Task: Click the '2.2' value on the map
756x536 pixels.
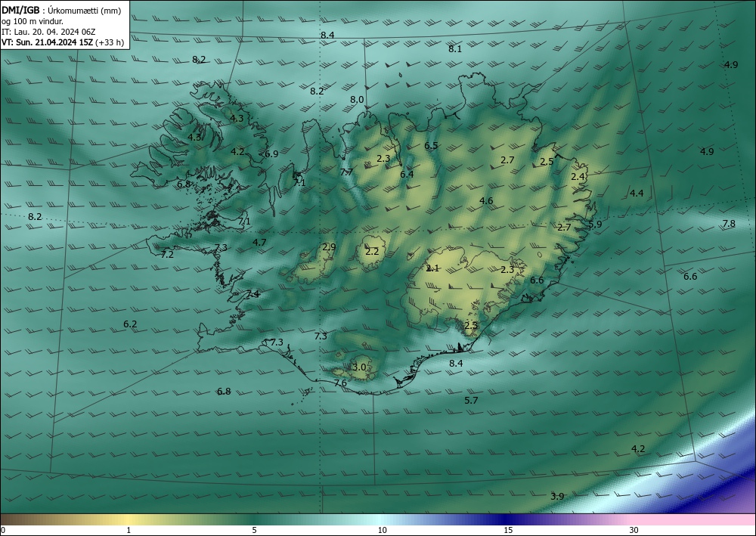Action: (x=372, y=251)
